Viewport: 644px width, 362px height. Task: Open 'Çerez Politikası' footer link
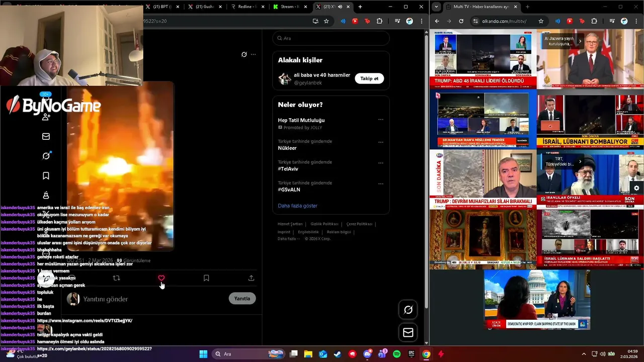(359, 224)
